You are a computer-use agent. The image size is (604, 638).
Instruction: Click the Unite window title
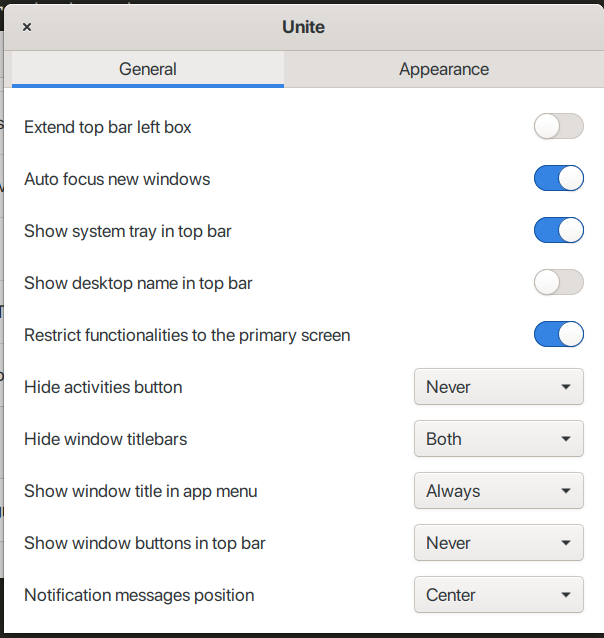coord(303,27)
